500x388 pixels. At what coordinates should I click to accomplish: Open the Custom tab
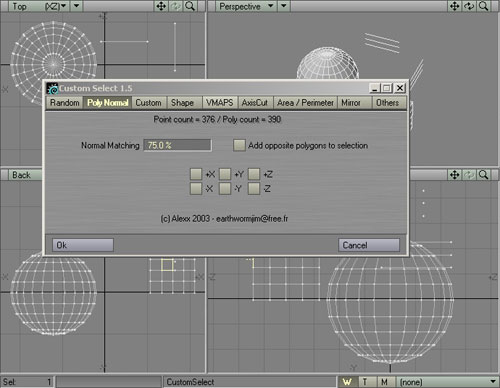tap(149, 103)
